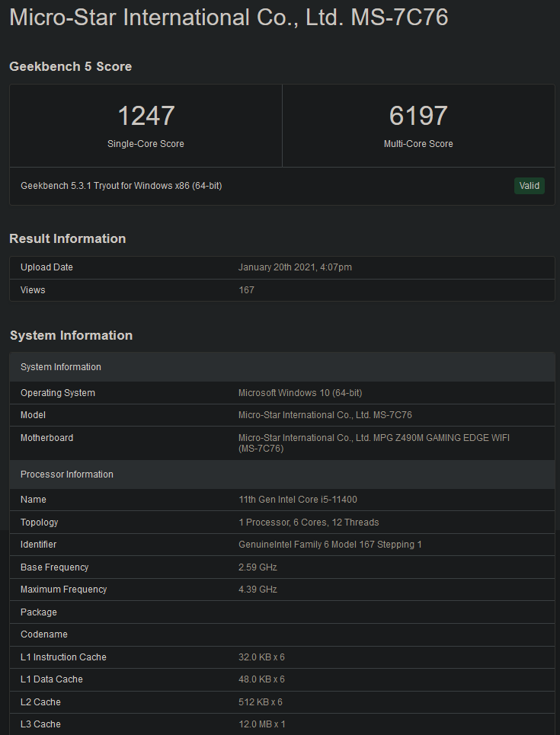Click the processor Name label

pyautogui.click(x=34, y=500)
